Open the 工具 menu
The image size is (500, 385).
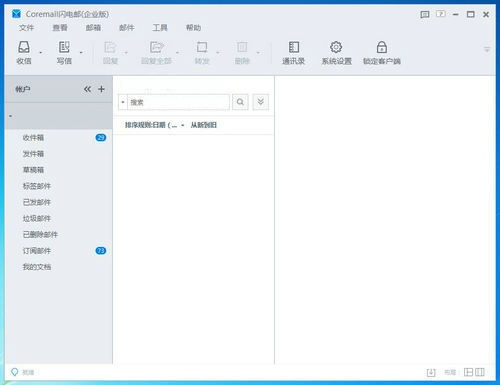[160, 28]
